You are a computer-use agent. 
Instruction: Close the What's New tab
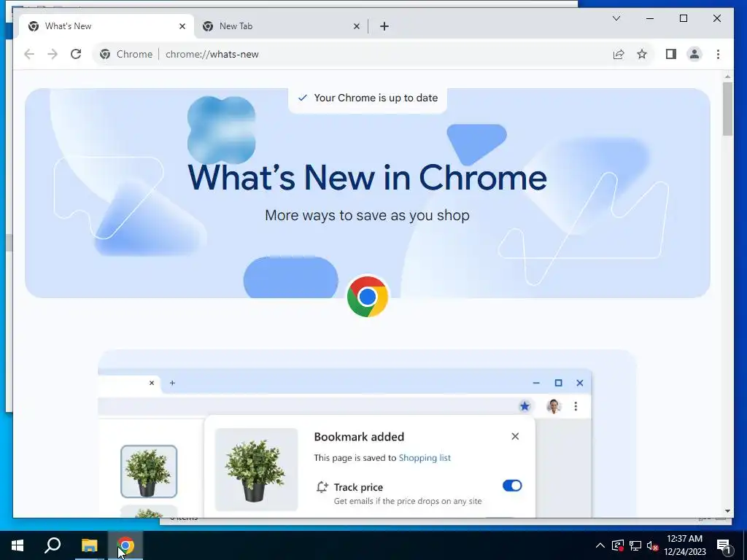182,26
